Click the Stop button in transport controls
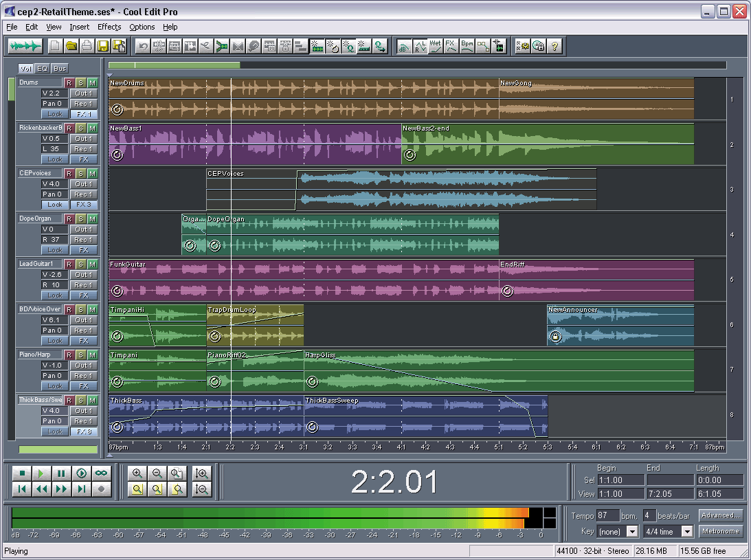The width and height of the screenshot is (751, 560). [22, 473]
